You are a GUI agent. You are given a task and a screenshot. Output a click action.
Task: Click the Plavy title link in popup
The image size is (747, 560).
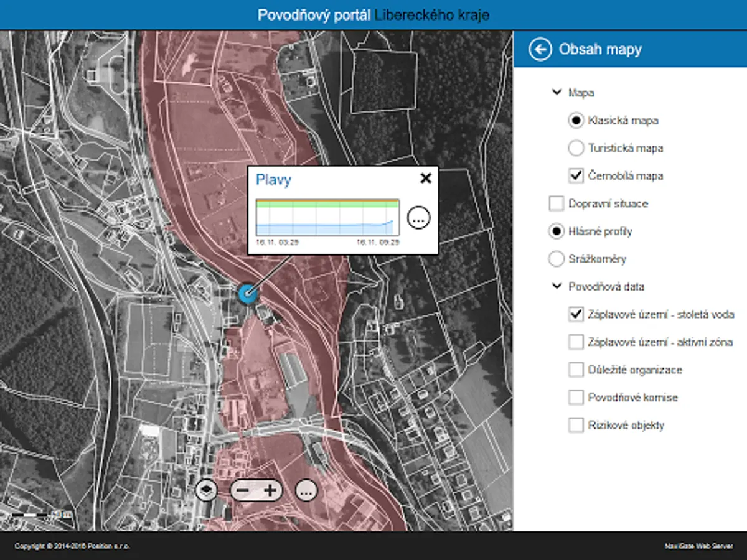click(x=273, y=180)
